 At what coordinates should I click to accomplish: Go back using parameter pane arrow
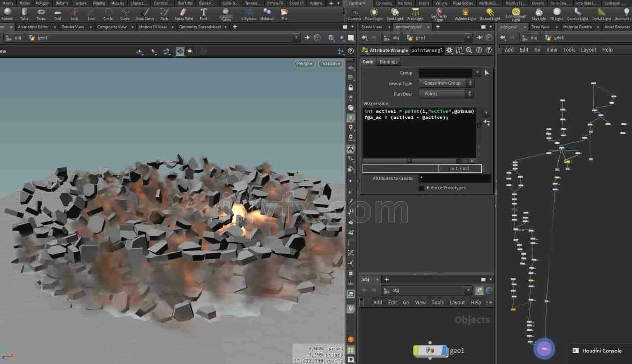point(364,38)
